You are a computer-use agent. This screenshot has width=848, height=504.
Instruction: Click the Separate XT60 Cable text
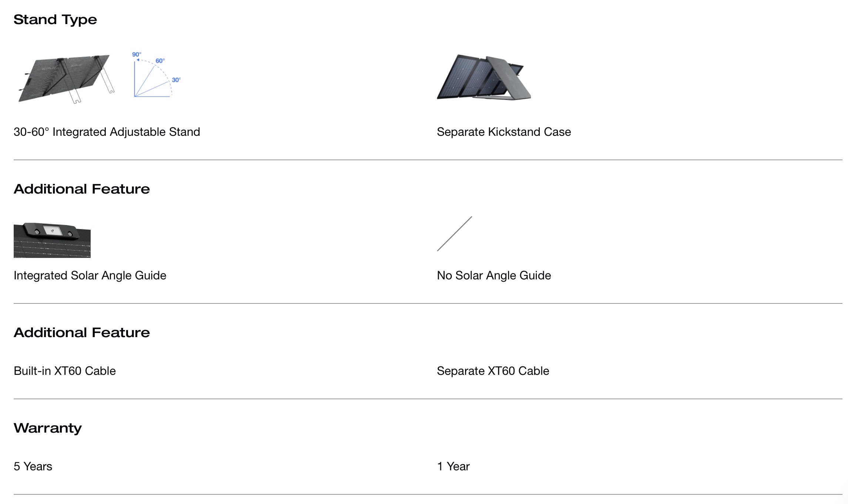coord(493,371)
